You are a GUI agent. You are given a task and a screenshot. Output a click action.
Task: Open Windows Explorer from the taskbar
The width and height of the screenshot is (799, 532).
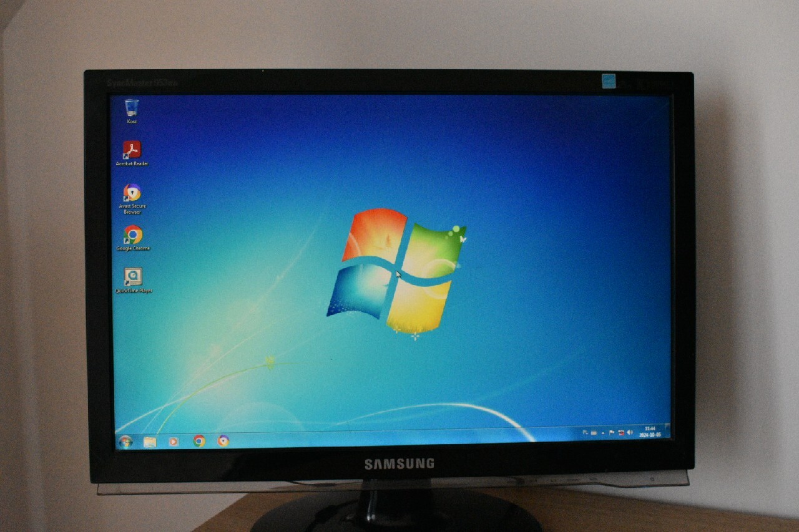(x=150, y=442)
